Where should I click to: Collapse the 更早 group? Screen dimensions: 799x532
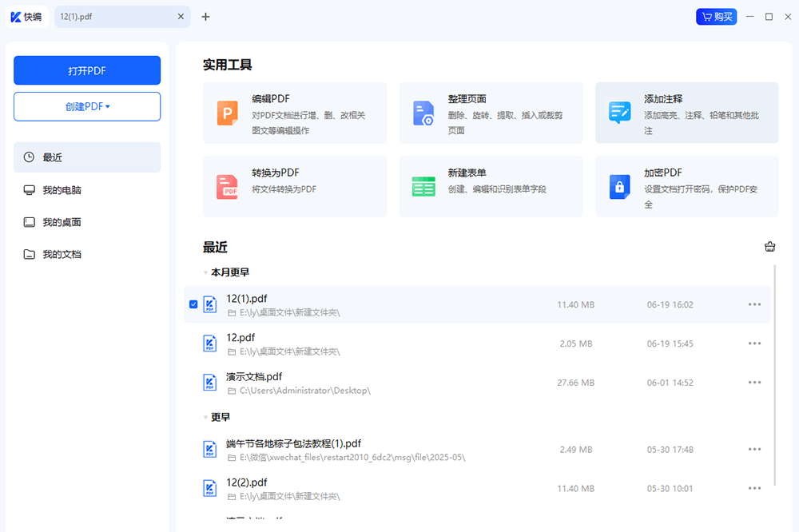205,417
